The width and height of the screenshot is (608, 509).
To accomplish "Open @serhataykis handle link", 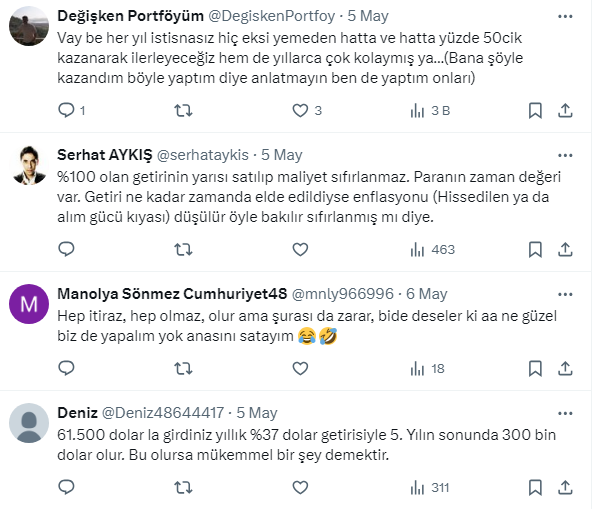I will (x=203, y=155).
